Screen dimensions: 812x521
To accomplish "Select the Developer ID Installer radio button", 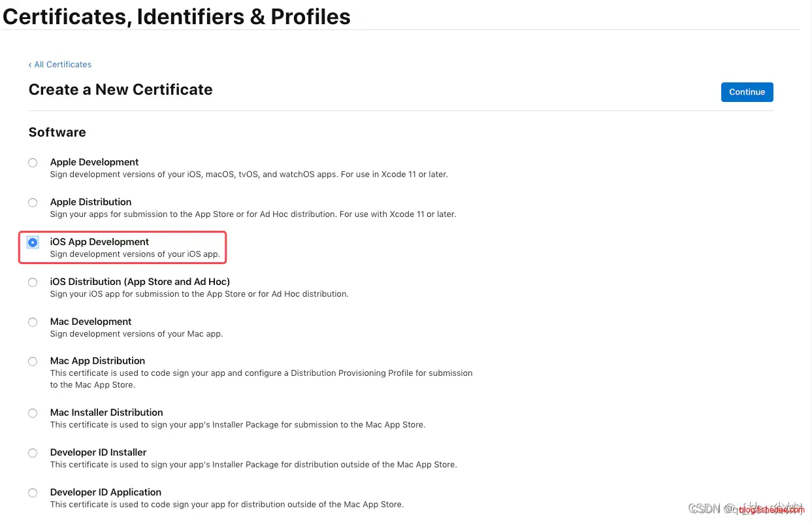I will point(33,453).
